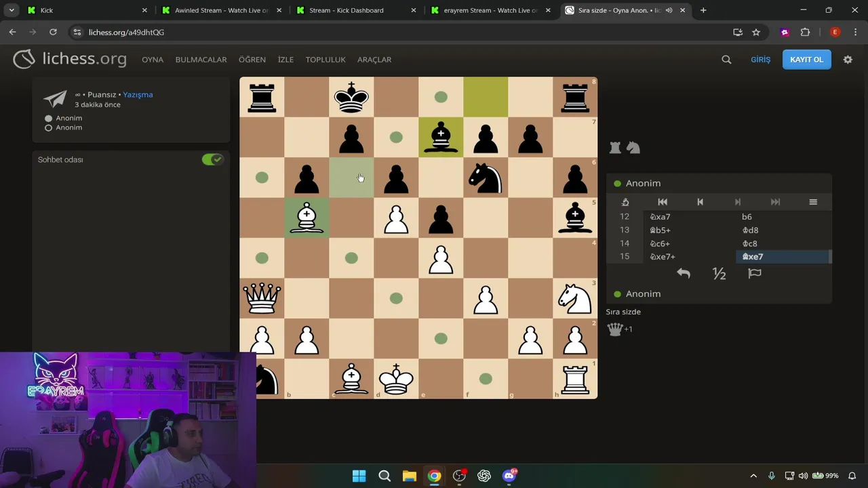Select move b6 in move list

pos(783,217)
